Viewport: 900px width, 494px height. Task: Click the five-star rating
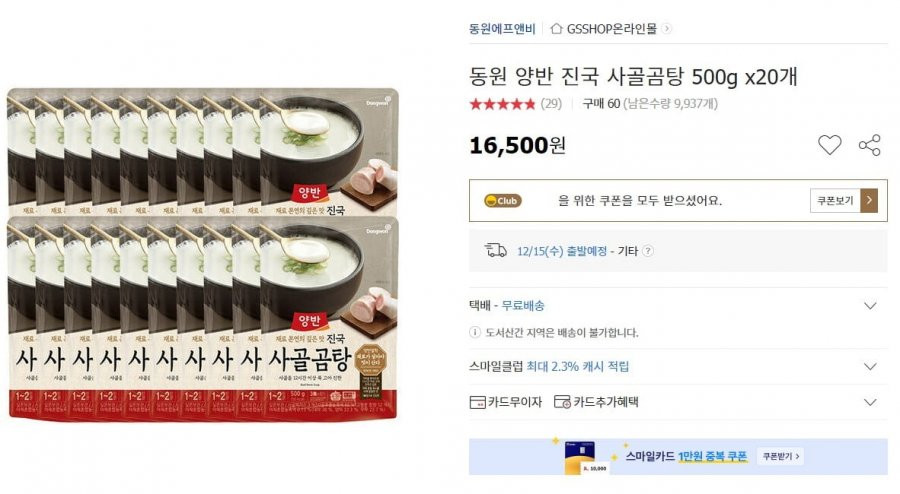coord(502,104)
